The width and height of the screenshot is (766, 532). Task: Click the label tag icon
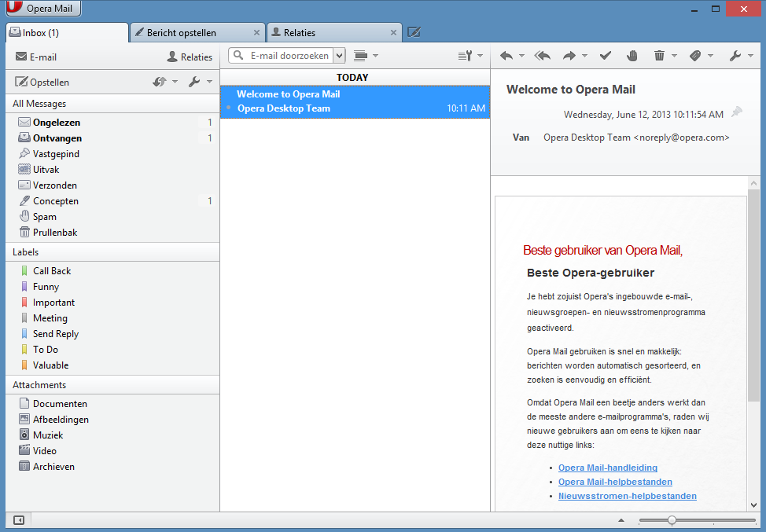pyautogui.click(x=694, y=56)
